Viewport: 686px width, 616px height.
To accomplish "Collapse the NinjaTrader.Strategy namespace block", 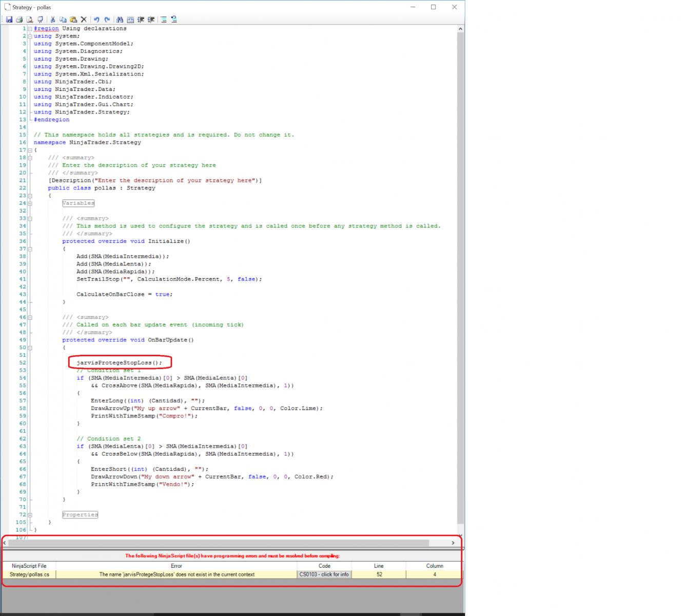I will (x=30, y=150).
